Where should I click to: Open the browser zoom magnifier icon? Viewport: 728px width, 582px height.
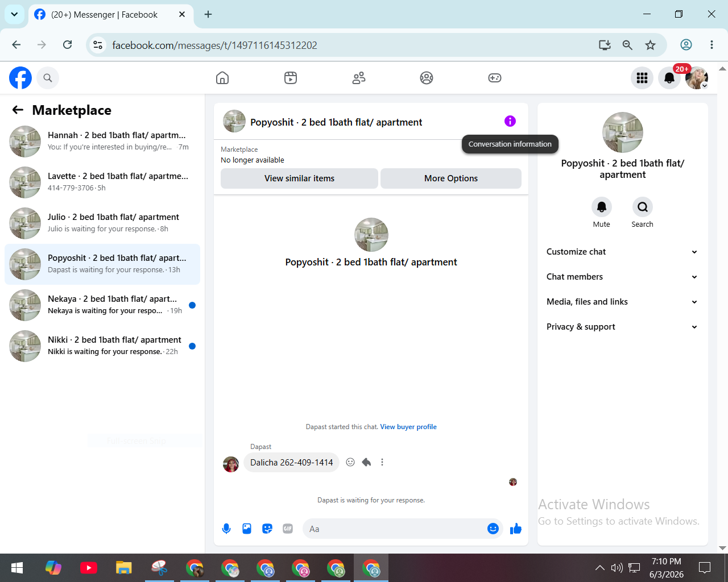pos(627,45)
